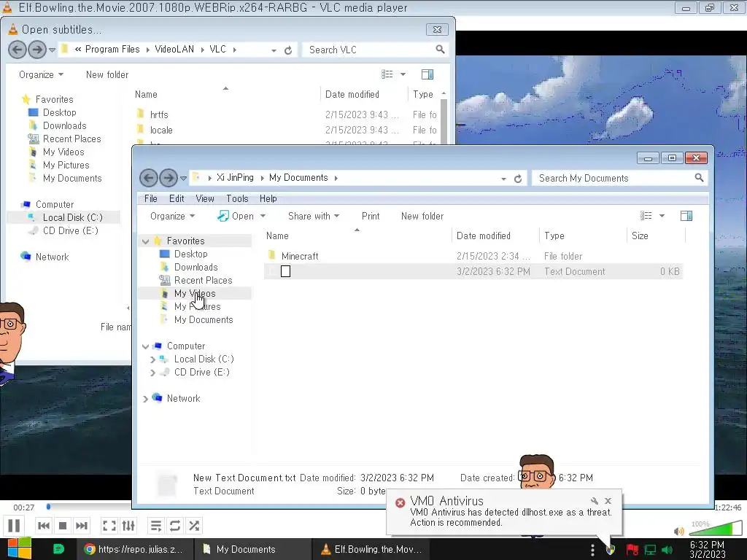Viewport: 747px width, 560px height.
Task: Open view options dropdown in My Documents
Action: click(x=662, y=216)
